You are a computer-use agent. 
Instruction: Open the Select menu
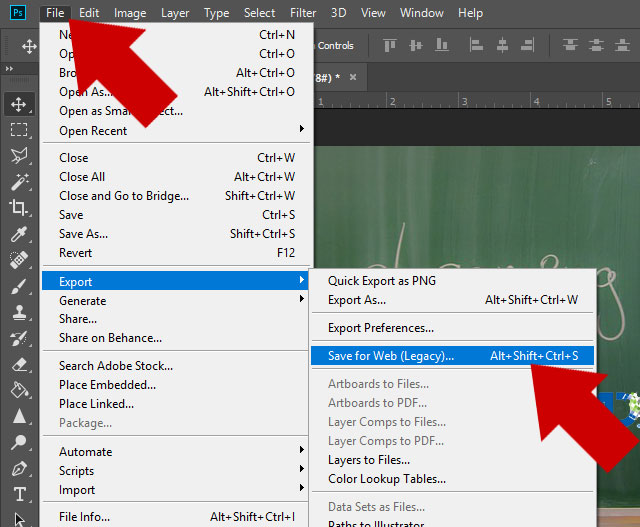[x=259, y=13]
